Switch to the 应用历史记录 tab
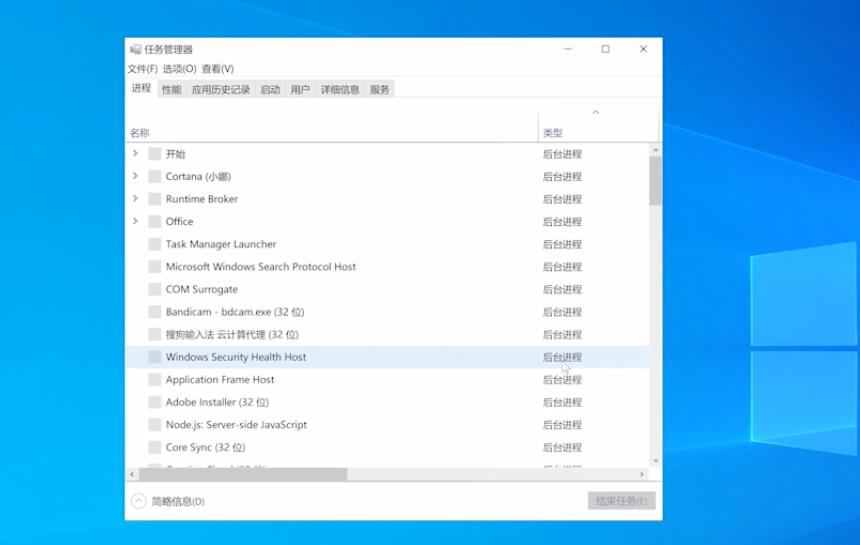 220,89
